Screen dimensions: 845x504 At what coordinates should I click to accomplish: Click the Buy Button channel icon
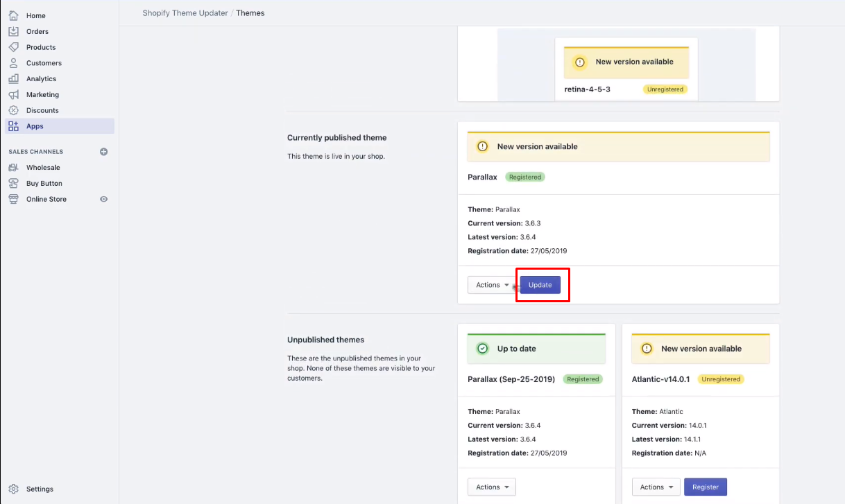coord(14,184)
